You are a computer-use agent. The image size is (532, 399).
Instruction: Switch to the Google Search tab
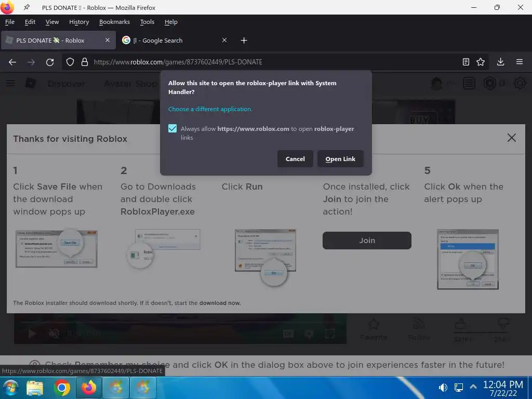coord(175,41)
